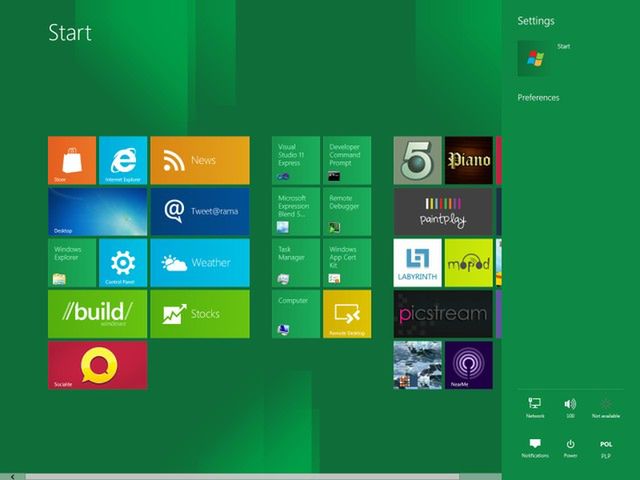
Task: Open the mopod tile
Action: (x=469, y=263)
